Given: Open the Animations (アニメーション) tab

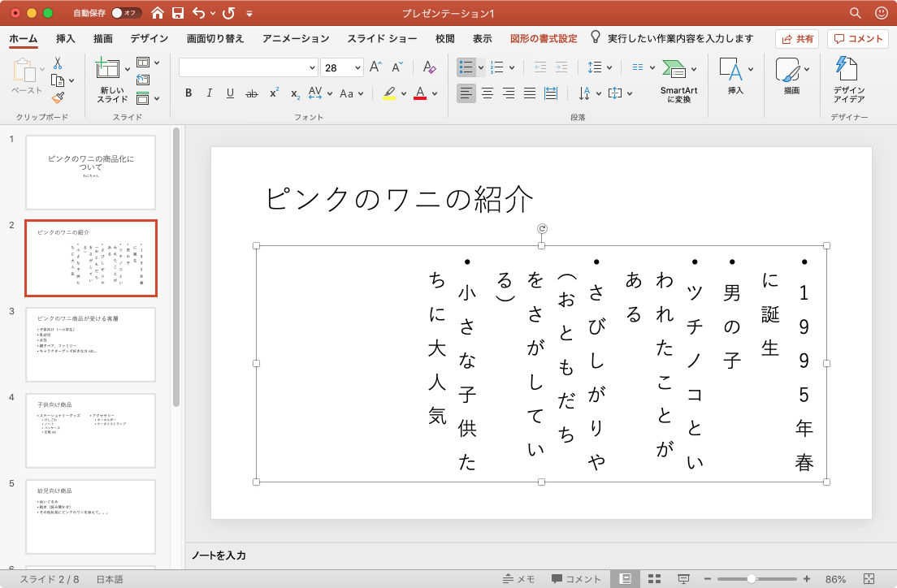Looking at the screenshot, I should pos(296,38).
